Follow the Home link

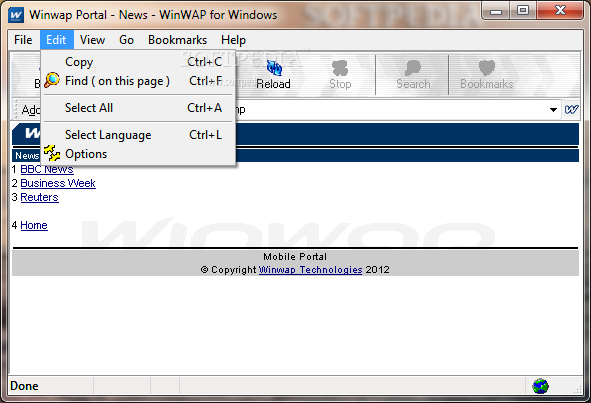(x=34, y=225)
